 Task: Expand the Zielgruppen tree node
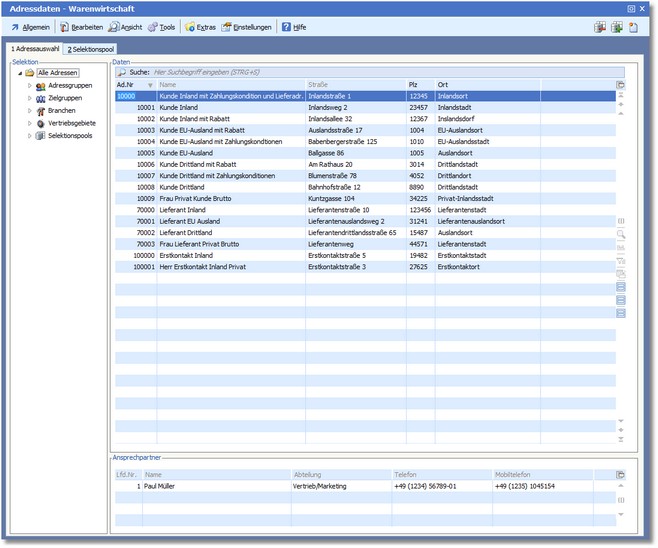tap(30, 98)
